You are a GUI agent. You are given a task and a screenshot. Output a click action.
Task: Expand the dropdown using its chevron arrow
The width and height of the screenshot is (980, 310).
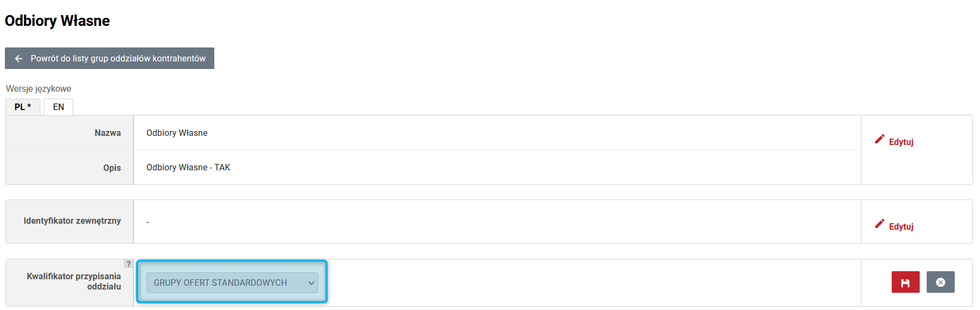point(311,283)
